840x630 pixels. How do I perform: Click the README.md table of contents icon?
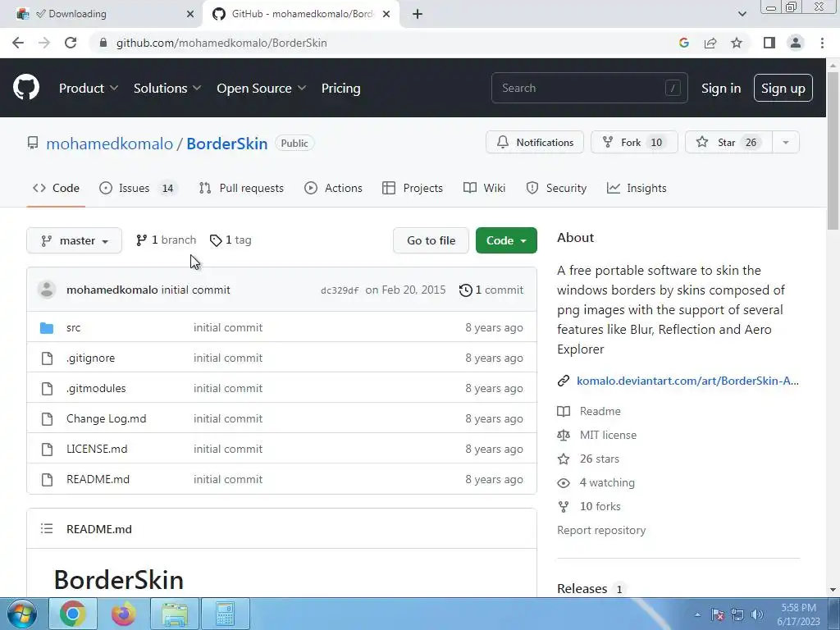pos(47,529)
